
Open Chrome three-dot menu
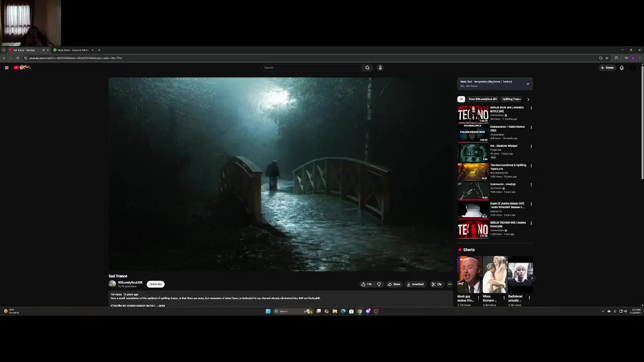(x=639, y=58)
